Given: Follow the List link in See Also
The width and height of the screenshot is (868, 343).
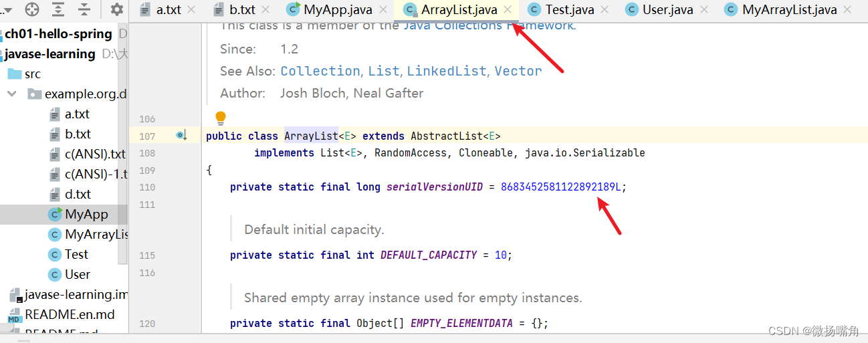Looking at the screenshot, I should [x=383, y=71].
